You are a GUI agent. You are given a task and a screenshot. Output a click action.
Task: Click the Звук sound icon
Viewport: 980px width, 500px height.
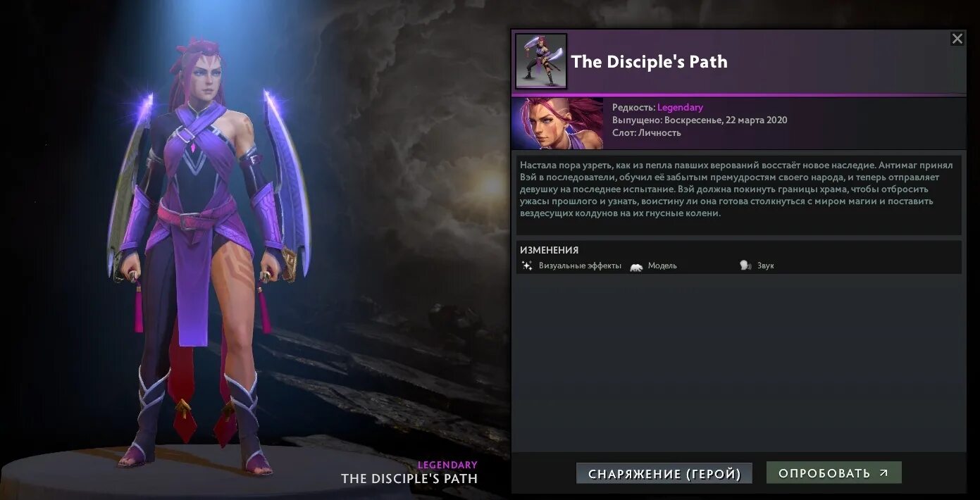pyautogui.click(x=745, y=265)
